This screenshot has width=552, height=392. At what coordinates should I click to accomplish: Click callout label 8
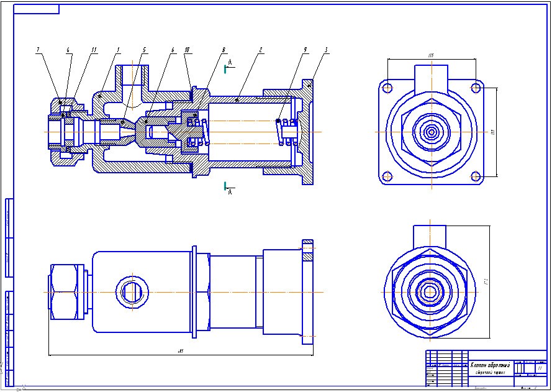pyautogui.click(x=223, y=50)
